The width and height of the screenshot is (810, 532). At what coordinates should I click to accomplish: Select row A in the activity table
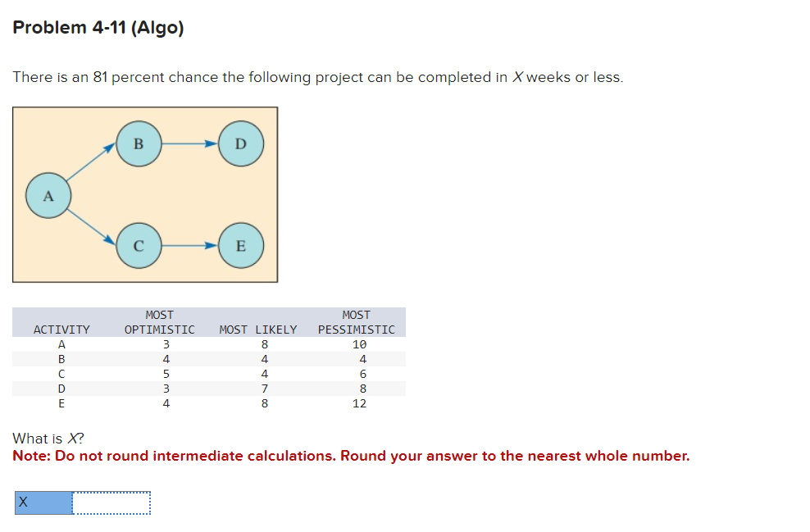[61, 345]
